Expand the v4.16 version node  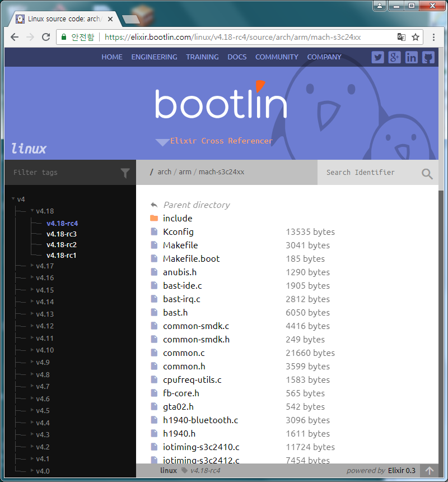pos(32,277)
